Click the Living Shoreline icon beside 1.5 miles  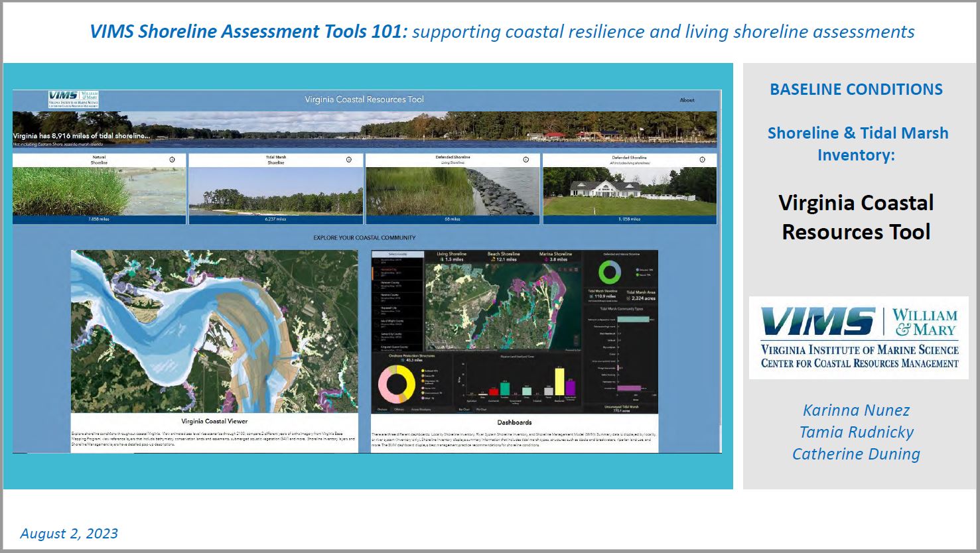coord(443,259)
